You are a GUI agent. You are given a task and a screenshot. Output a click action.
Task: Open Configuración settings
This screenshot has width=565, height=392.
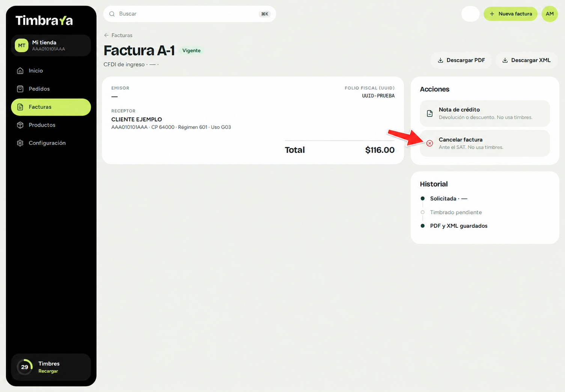click(51, 143)
